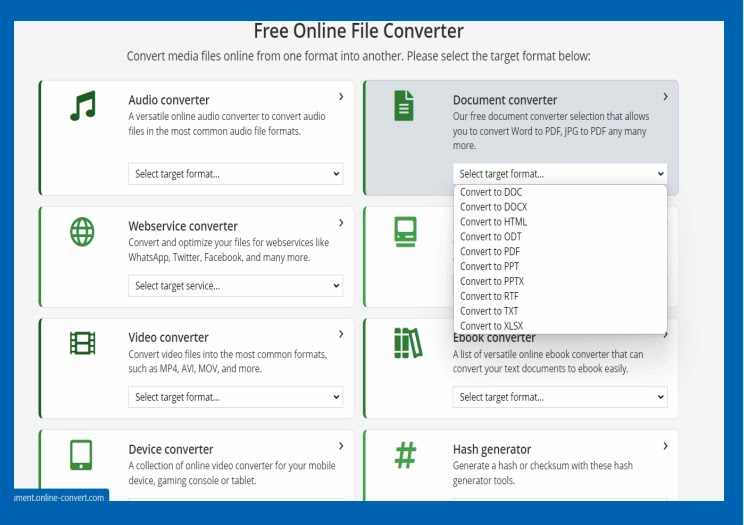Screen dimensions: 744x525
Task: Expand Hash generator chevron arrow
Action: tap(666, 446)
